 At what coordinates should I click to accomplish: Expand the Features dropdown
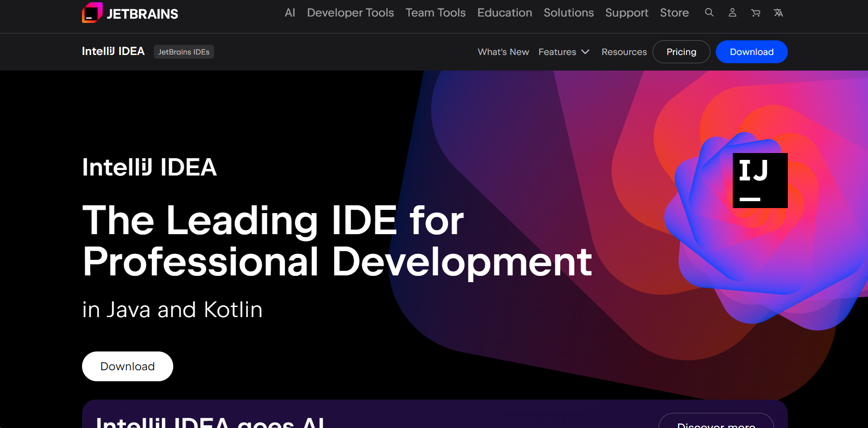pyautogui.click(x=563, y=52)
